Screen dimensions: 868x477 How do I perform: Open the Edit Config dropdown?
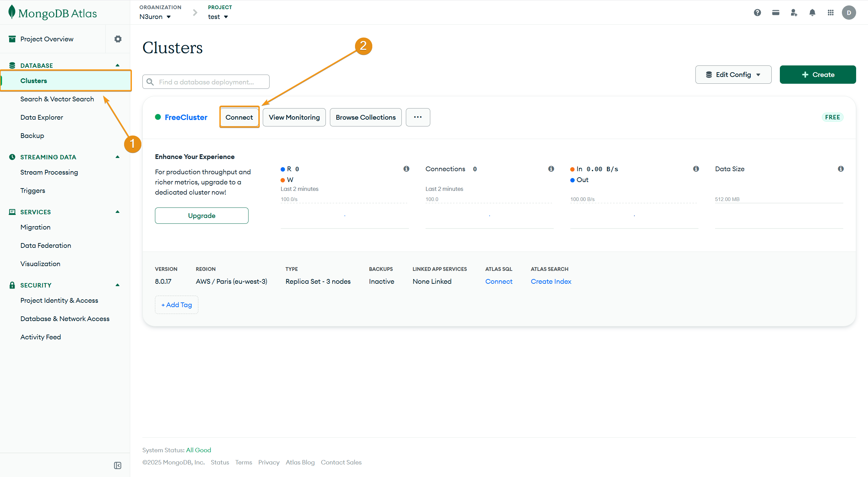click(733, 75)
